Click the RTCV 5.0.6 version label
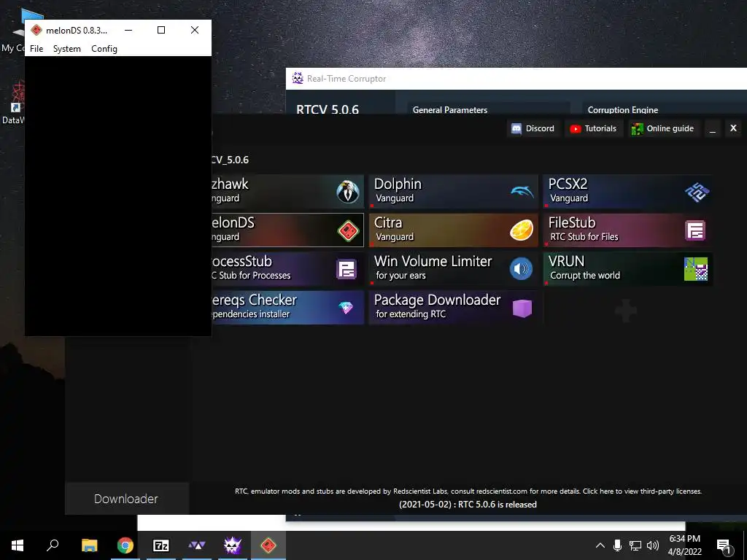Screen dimensions: 747x560 (328, 109)
